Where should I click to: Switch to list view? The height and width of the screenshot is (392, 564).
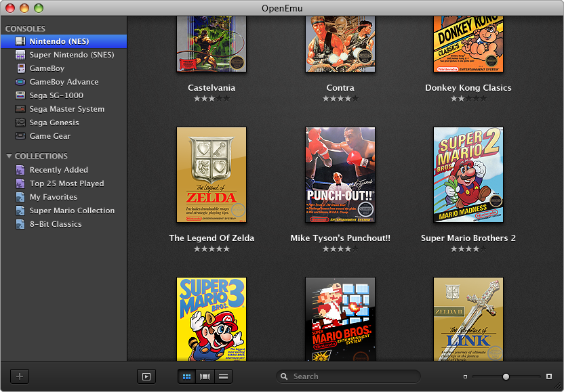pyautogui.click(x=224, y=376)
